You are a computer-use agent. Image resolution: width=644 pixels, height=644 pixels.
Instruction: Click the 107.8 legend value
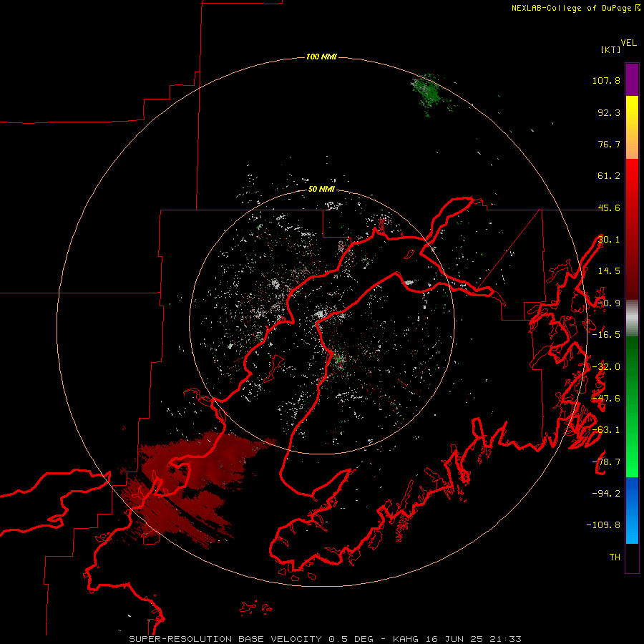pos(606,80)
